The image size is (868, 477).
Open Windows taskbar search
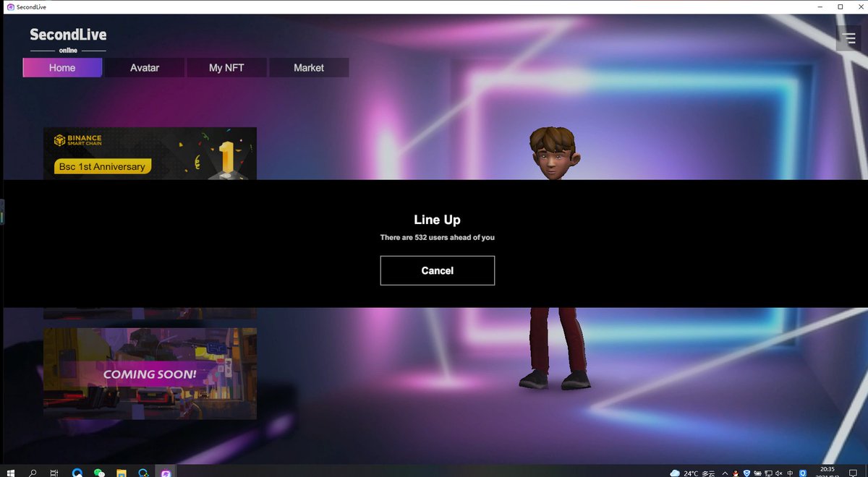click(33, 473)
